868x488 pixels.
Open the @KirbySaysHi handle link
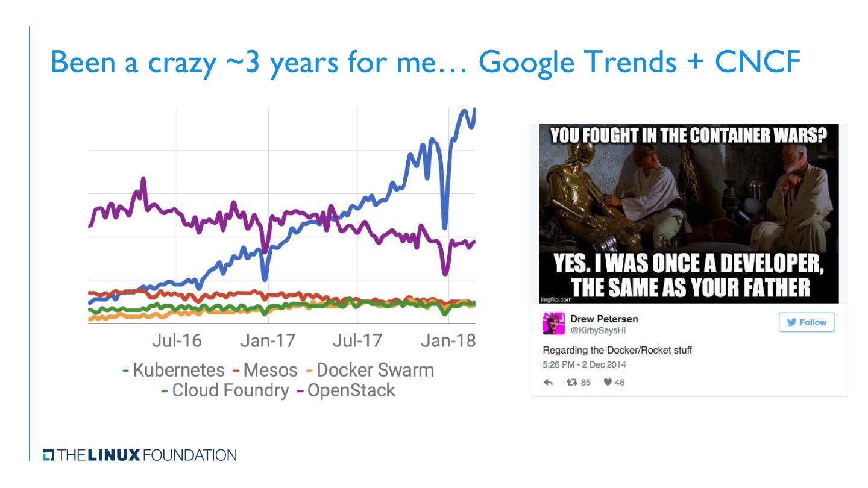click(x=594, y=330)
